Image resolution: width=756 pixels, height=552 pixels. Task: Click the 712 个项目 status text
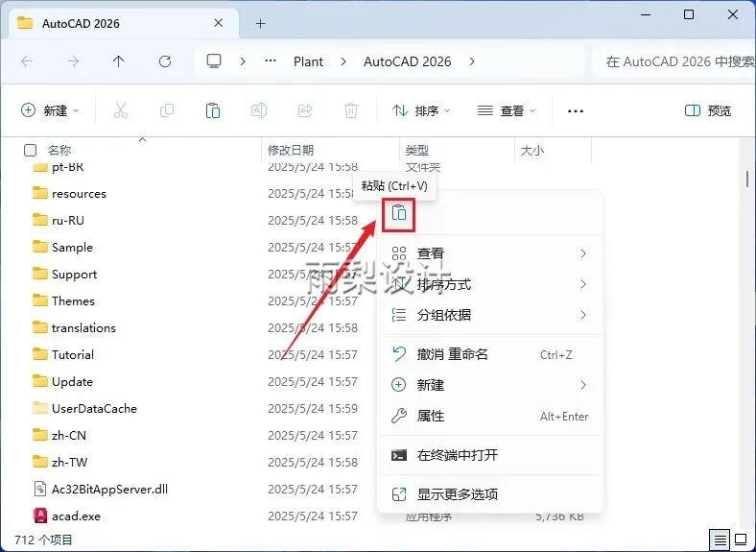coord(43,540)
